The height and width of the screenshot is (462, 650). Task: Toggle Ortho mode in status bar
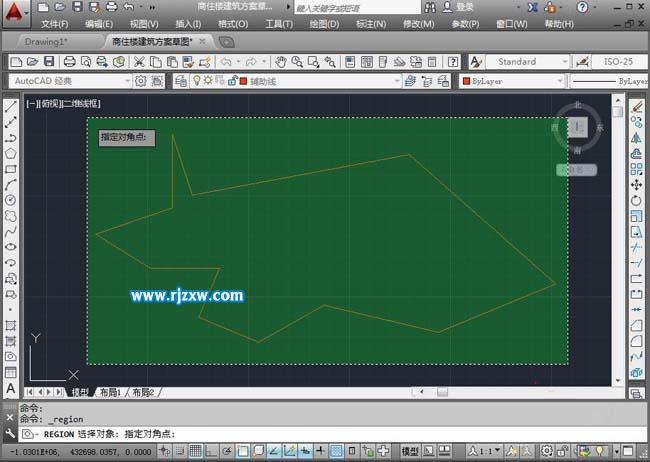[211, 451]
